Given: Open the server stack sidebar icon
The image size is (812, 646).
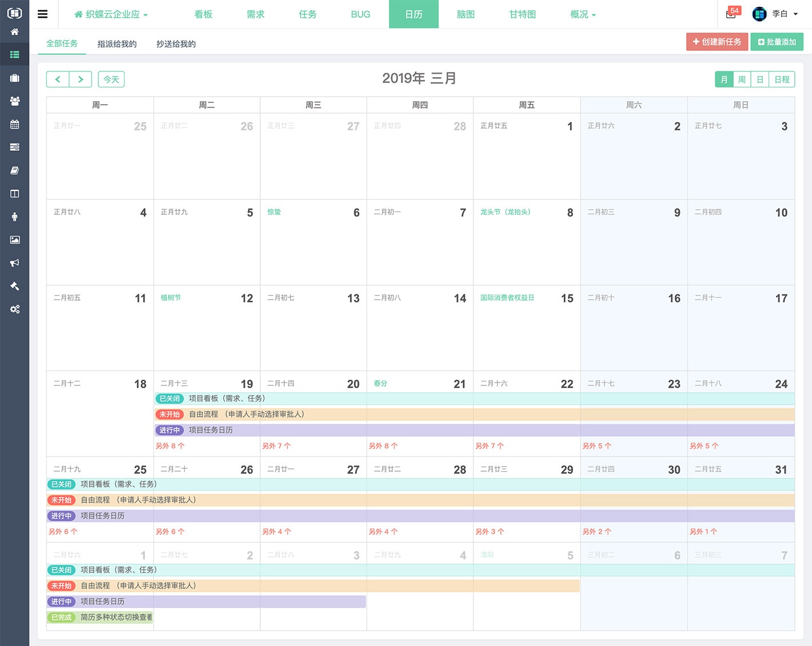Looking at the screenshot, I should (x=14, y=147).
